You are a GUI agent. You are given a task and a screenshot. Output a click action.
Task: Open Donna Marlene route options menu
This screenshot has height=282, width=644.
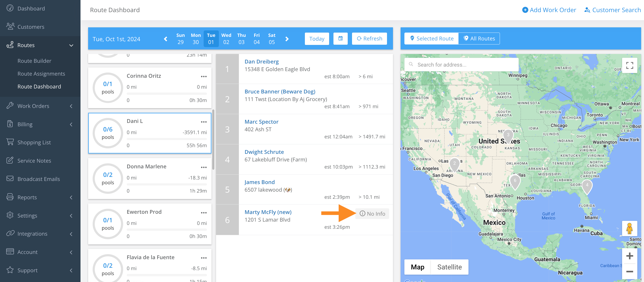pos(204,167)
